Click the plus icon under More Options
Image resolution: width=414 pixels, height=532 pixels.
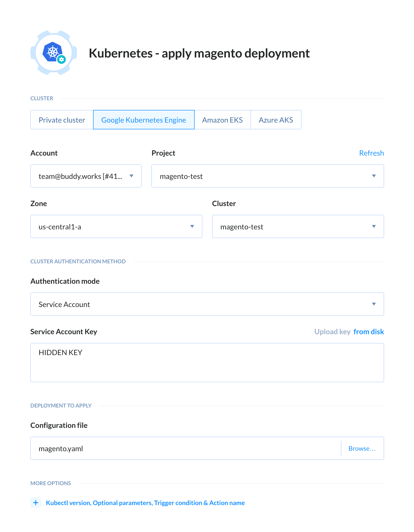tap(36, 503)
